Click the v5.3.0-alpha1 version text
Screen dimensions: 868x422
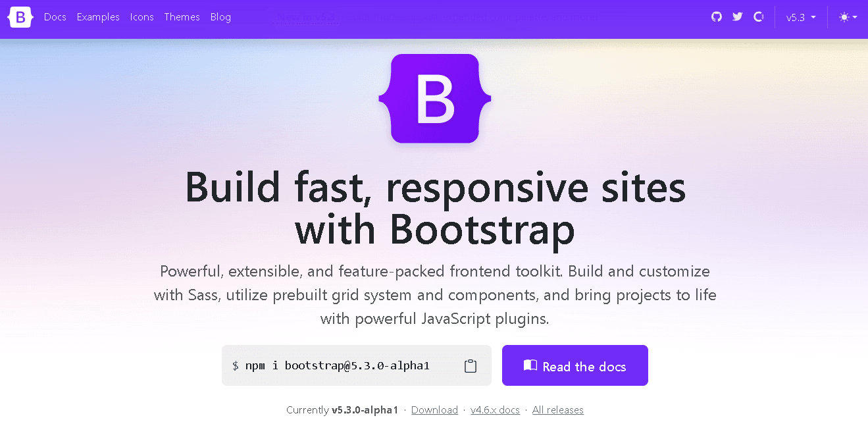(365, 410)
